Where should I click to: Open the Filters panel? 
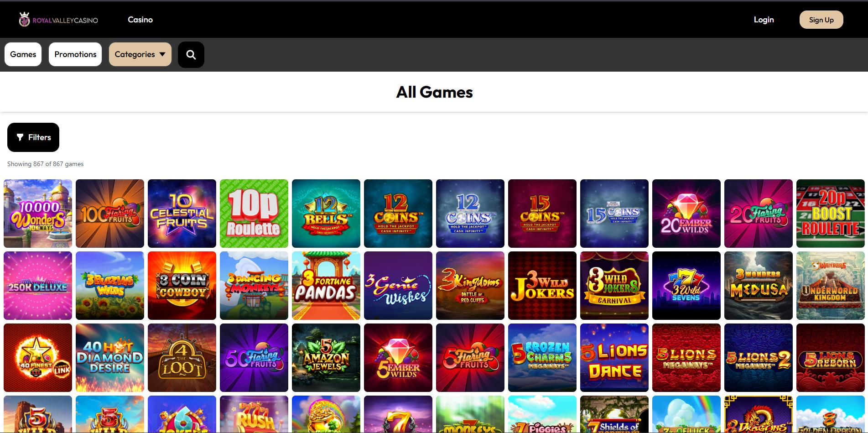(33, 137)
